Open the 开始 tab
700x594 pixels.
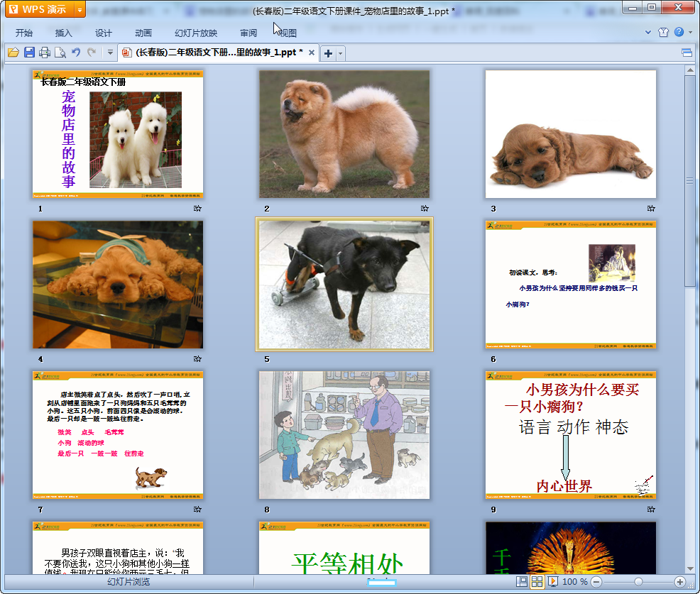(24, 33)
